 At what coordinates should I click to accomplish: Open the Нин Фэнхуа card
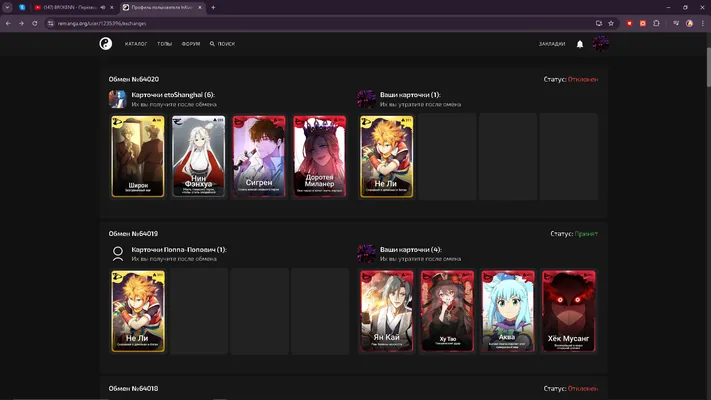[x=199, y=156]
